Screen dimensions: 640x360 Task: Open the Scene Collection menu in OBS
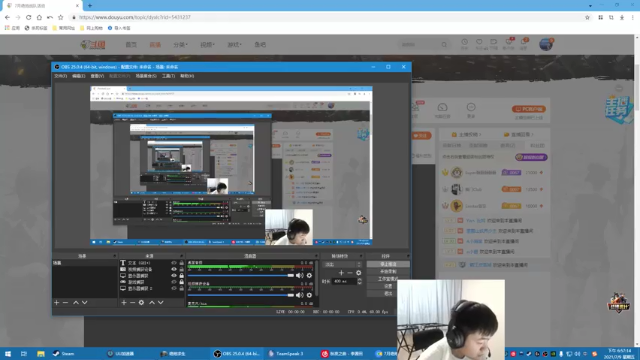tap(146, 76)
